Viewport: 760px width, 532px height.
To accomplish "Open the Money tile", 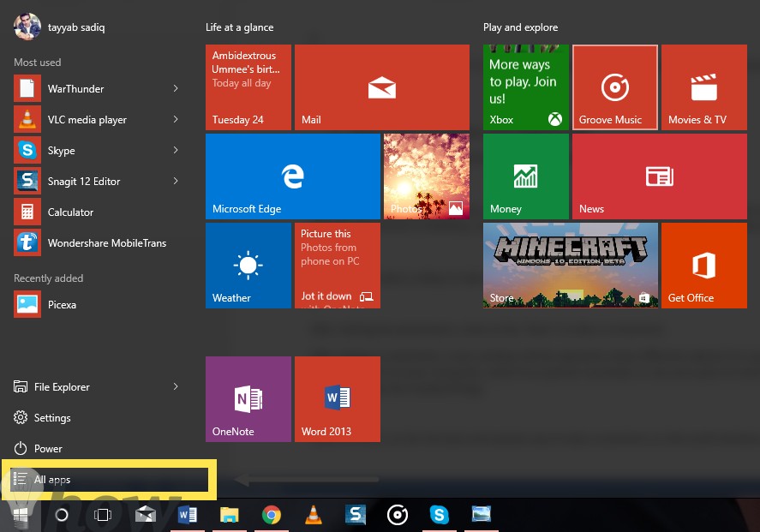I will [526, 176].
